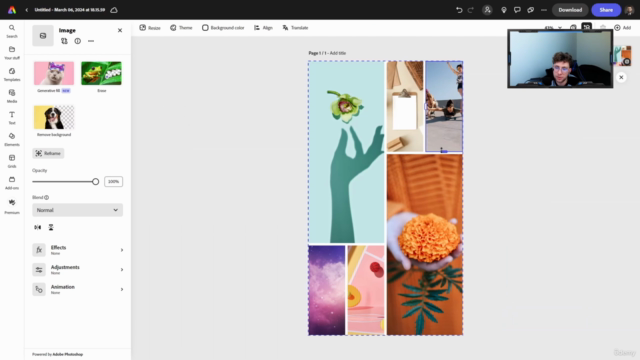Open more options in the Image panel
Image resolution: width=640 pixels, height=360 pixels.
pyautogui.click(x=91, y=41)
